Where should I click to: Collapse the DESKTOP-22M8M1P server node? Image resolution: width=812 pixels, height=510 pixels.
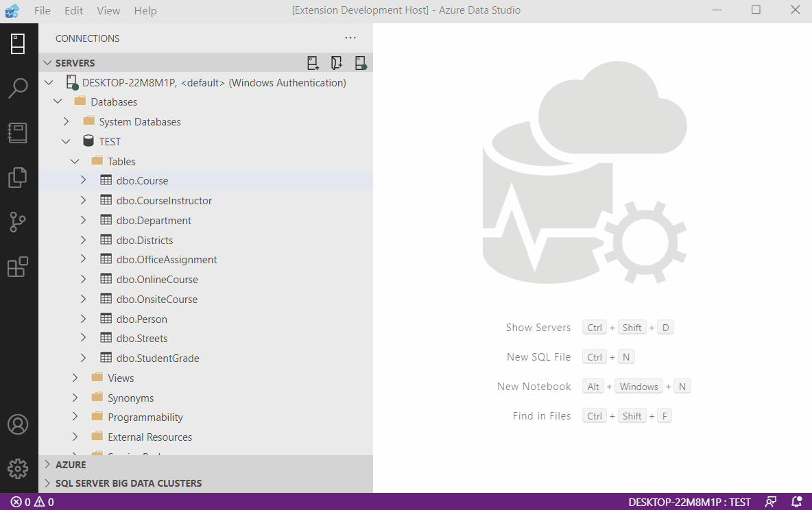point(49,82)
